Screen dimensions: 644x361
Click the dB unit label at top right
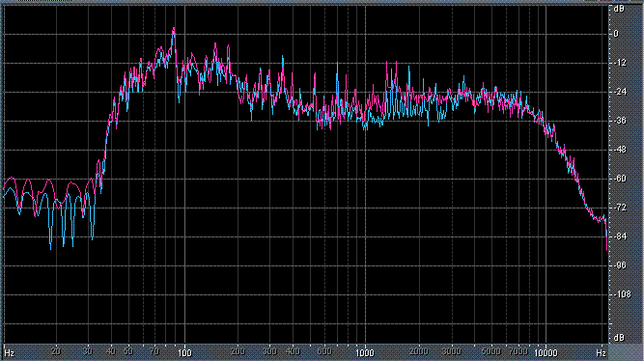pyautogui.click(x=619, y=9)
